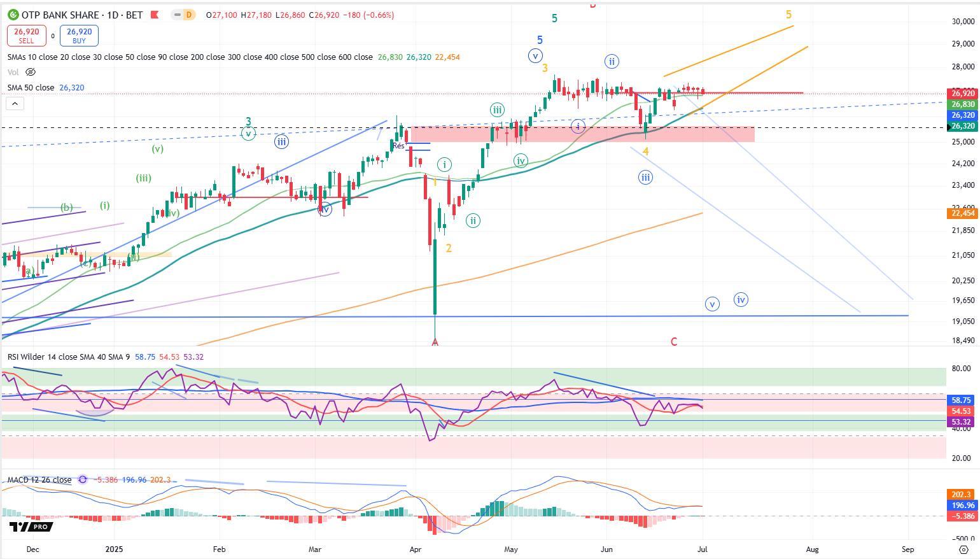The image size is (980, 559).
Task: Select the red A wave label at April low
Action: click(435, 343)
